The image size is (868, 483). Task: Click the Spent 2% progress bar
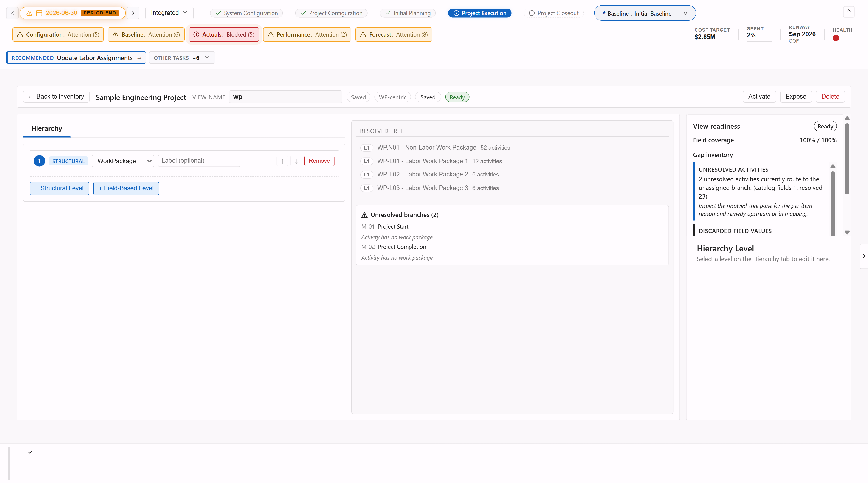[x=759, y=42]
